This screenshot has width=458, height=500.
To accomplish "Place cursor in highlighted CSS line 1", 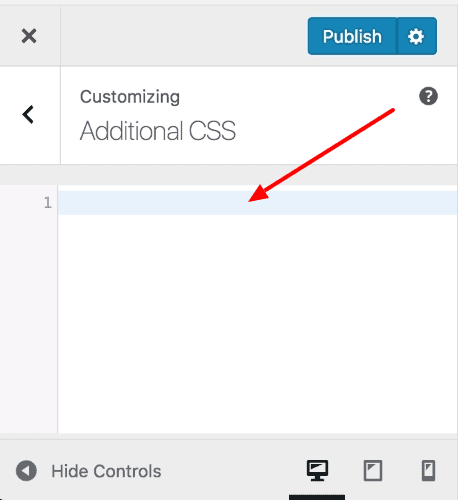I will click(257, 203).
